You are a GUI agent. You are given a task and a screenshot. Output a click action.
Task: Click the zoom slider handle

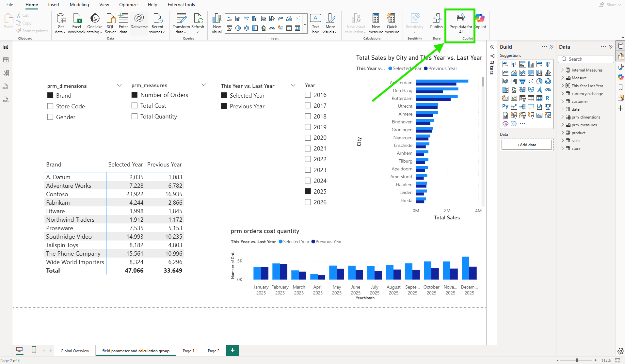(577, 360)
